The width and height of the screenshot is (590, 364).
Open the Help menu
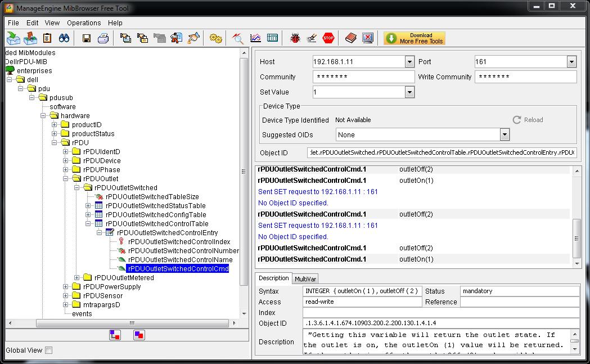[x=115, y=23]
